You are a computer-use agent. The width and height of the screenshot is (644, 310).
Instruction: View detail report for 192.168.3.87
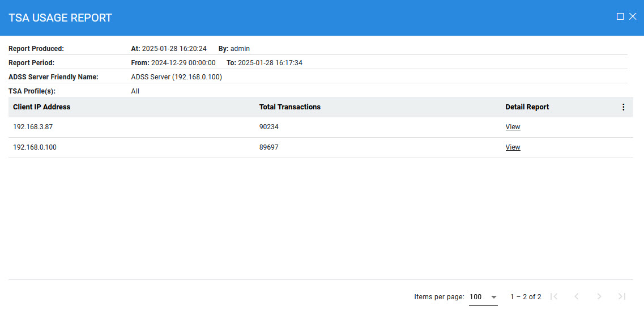pos(513,127)
